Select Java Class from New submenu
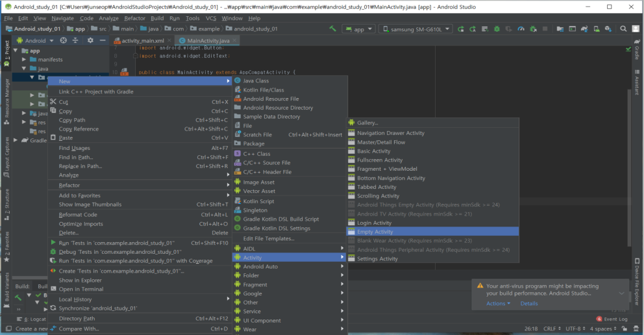The height and width of the screenshot is (335, 644). tap(290, 81)
